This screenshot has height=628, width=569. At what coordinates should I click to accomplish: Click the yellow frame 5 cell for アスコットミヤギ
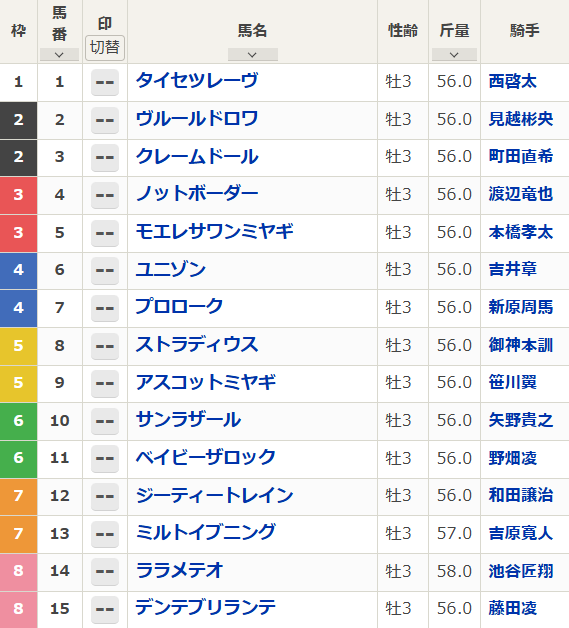[18, 383]
